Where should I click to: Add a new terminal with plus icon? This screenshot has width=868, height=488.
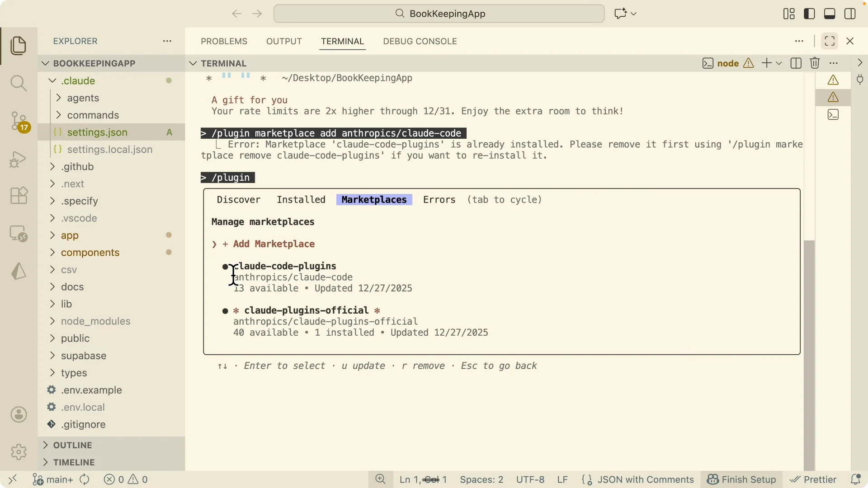coord(767,63)
